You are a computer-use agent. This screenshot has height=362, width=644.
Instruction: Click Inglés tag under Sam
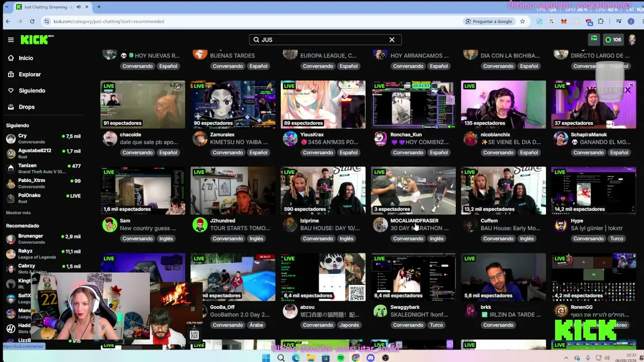[166, 239]
